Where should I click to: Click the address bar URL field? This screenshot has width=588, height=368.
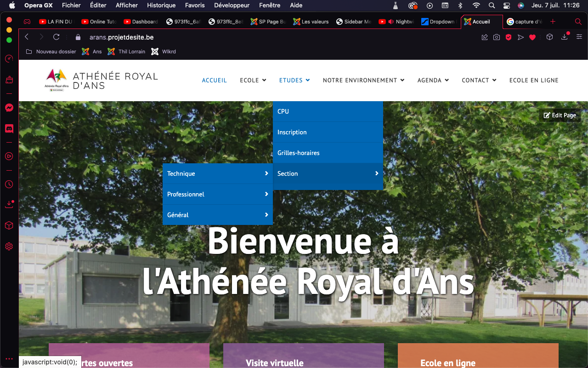tap(276, 37)
